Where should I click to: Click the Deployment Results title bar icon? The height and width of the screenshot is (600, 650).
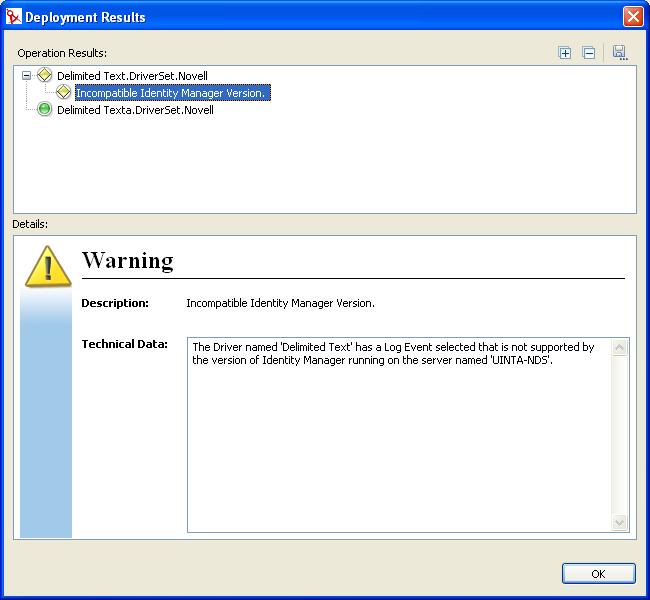point(13,17)
